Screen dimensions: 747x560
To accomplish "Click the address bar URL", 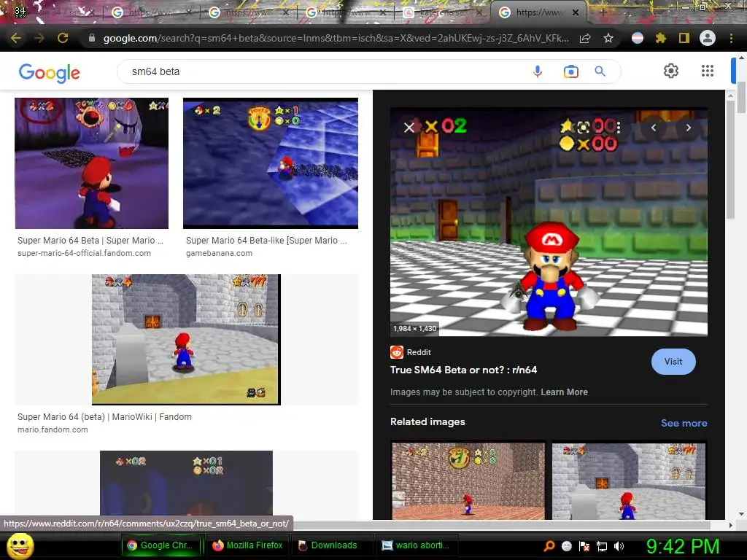I will [336, 38].
